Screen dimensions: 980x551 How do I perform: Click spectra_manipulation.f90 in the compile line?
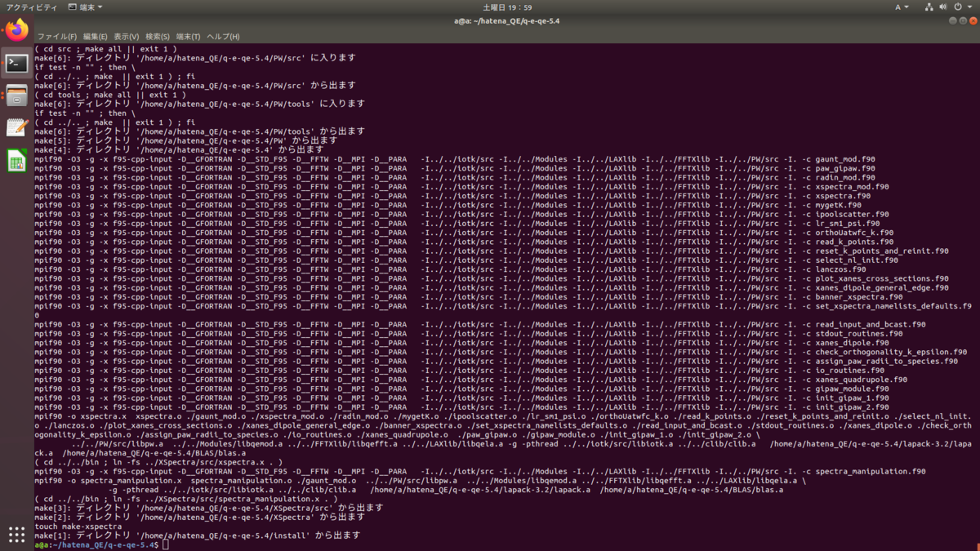click(x=870, y=471)
